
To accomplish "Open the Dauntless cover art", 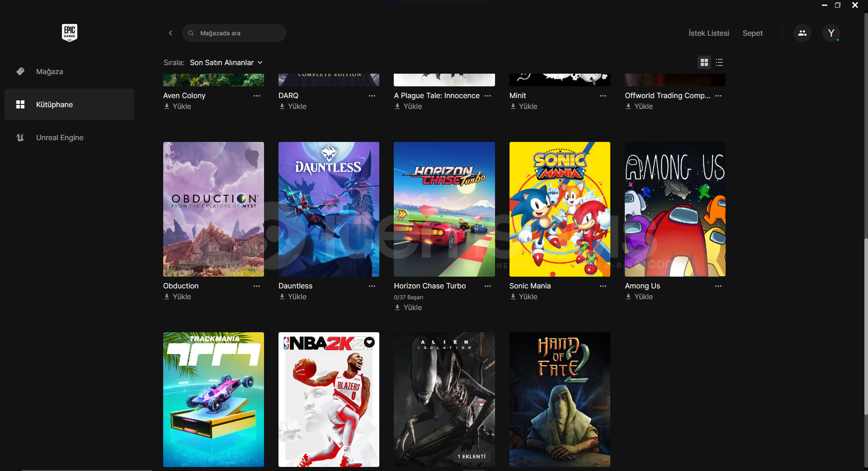I will pos(329,209).
